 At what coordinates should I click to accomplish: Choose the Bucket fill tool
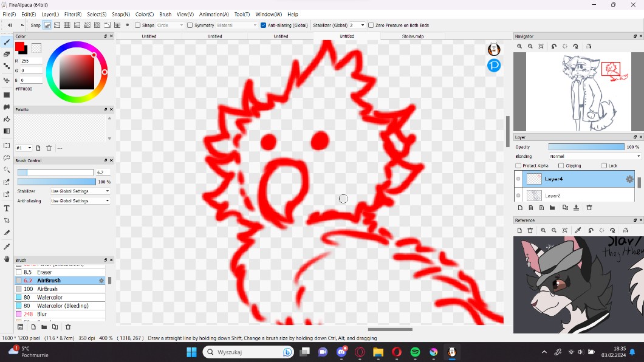pos(7,119)
